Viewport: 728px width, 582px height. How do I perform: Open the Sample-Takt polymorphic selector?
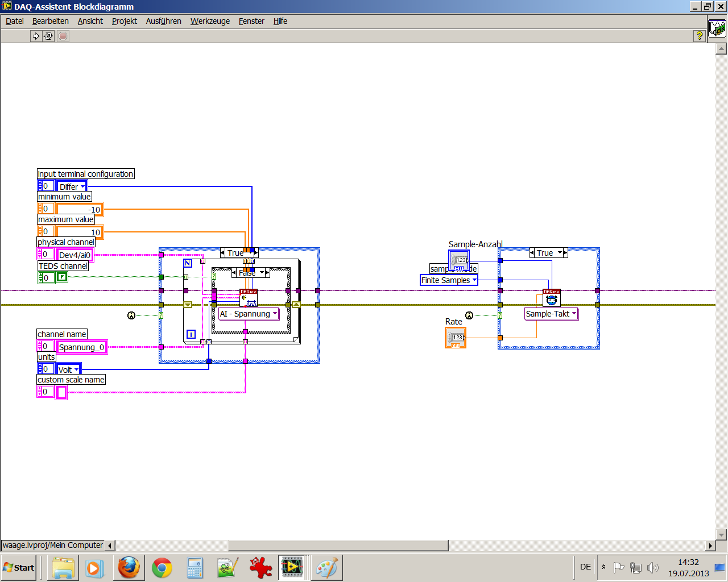click(x=551, y=314)
